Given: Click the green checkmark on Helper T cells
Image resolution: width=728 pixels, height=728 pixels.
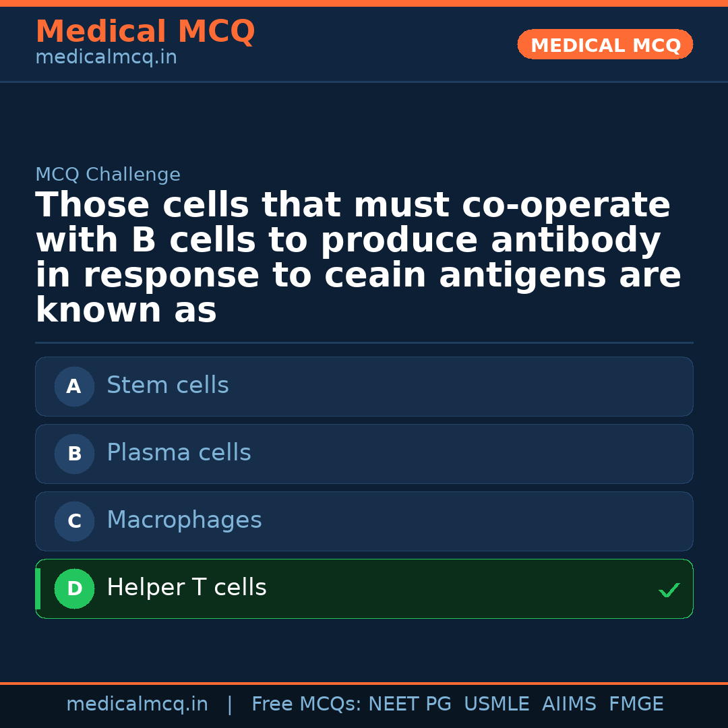Looking at the screenshot, I should point(669,590).
